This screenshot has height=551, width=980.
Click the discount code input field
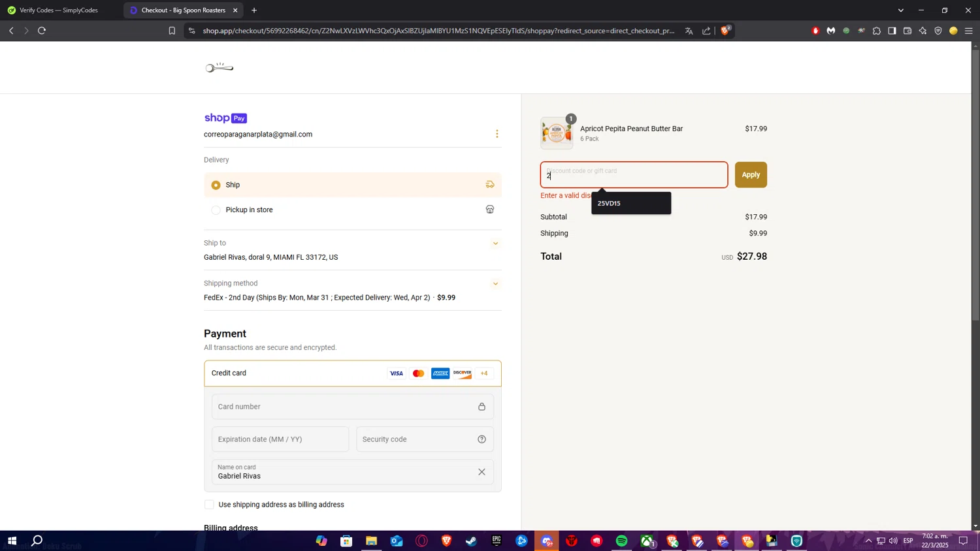pyautogui.click(x=634, y=175)
